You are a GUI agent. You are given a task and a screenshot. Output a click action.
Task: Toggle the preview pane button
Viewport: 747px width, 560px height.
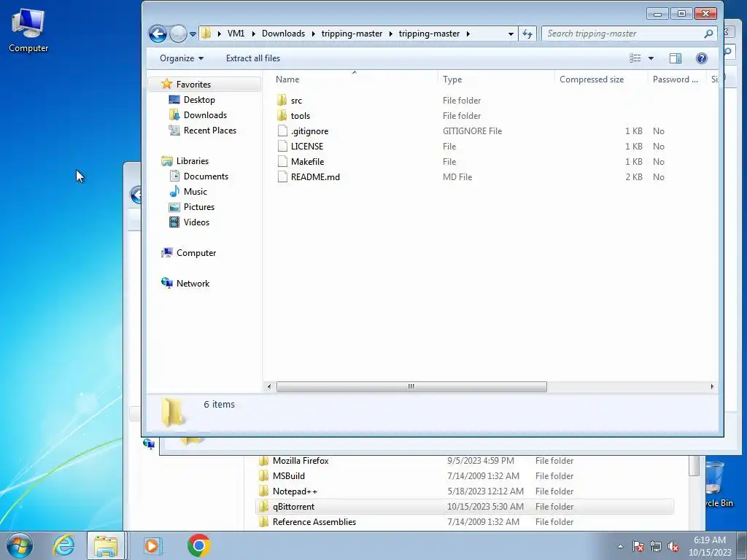(x=675, y=58)
